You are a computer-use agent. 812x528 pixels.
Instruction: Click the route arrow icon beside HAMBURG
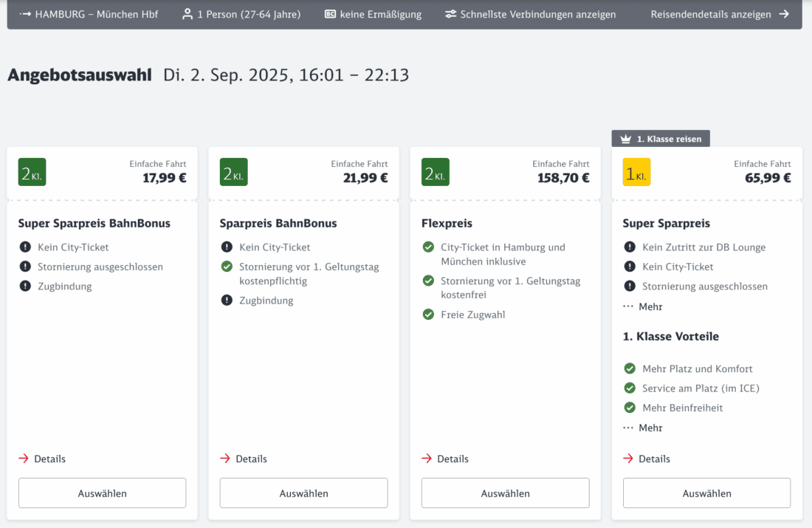[25, 14]
